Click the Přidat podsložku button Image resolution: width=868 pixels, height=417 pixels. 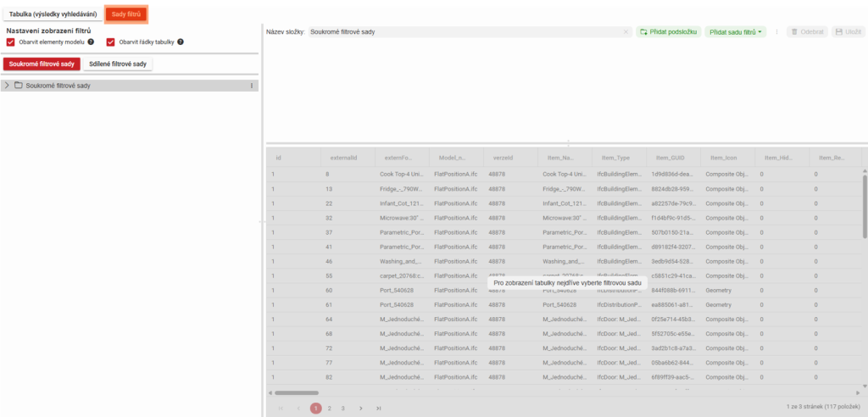pyautogui.click(x=668, y=31)
